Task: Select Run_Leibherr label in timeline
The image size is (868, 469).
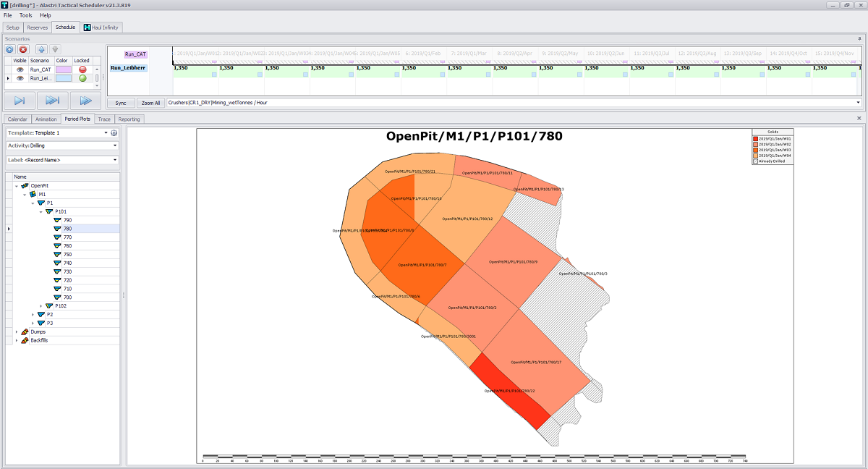Action: (127, 68)
